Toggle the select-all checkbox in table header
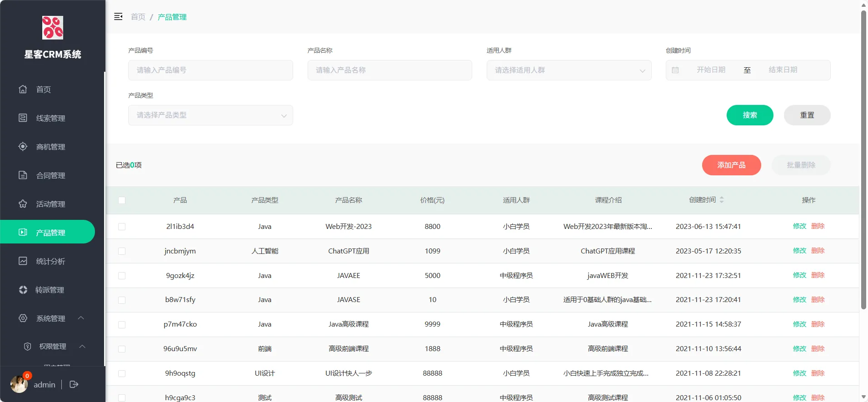 122,200
